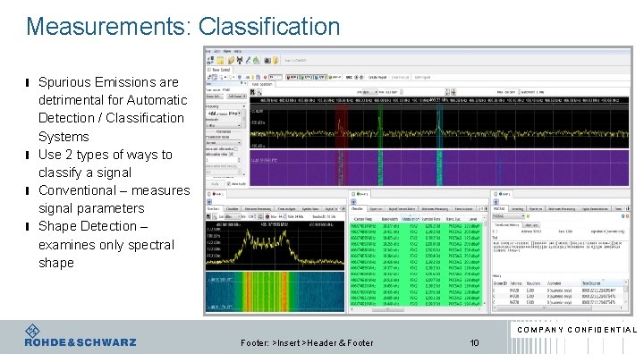
Task: Open the POCSAG decoder dropdown
Action: [x=507, y=216]
